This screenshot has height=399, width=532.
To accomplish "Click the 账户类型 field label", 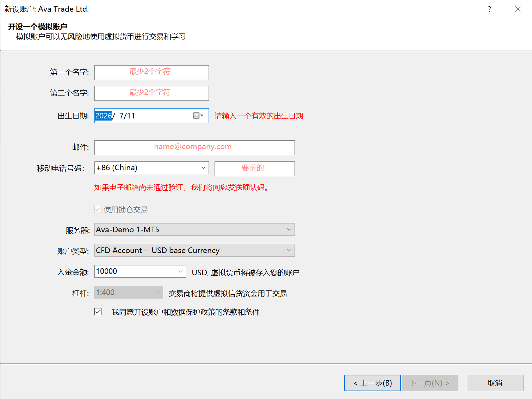I will [73, 251].
